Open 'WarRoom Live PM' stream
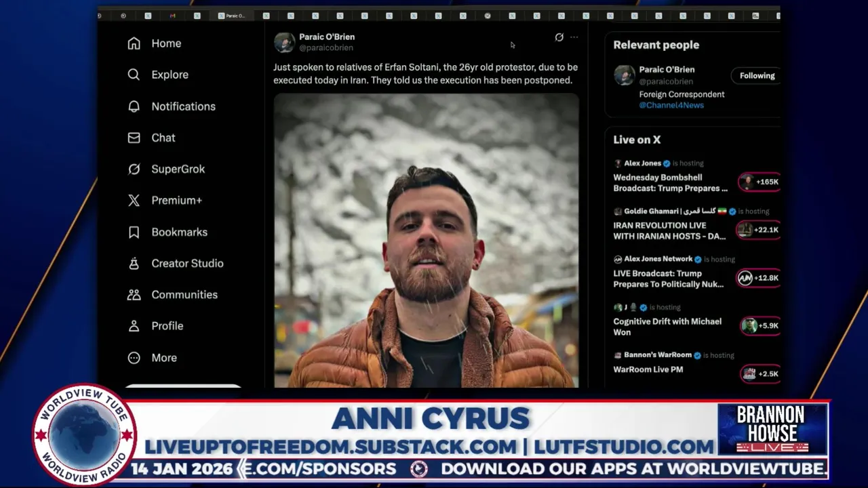The width and height of the screenshot is (868, 488). (x=648, y=370)
